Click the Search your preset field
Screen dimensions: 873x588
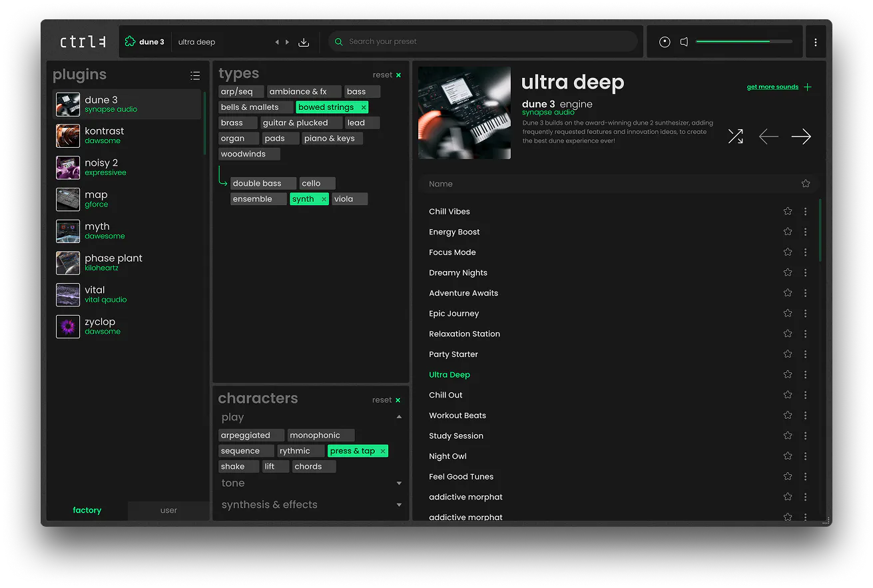pos(483,42)
